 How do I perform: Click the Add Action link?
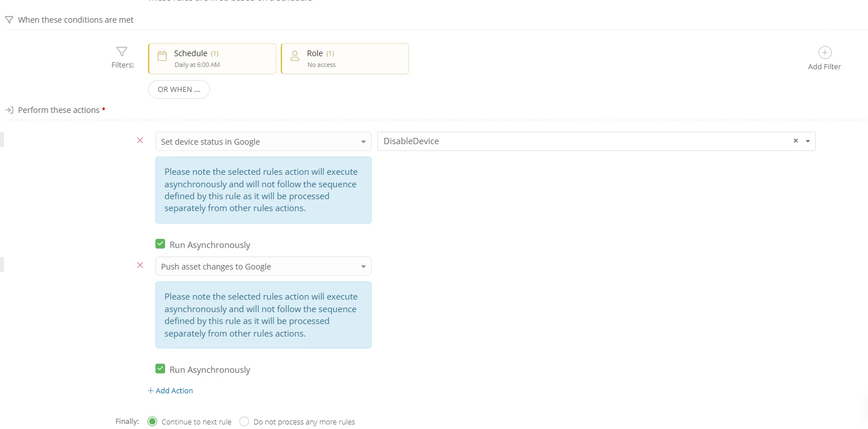coord(170,390)
